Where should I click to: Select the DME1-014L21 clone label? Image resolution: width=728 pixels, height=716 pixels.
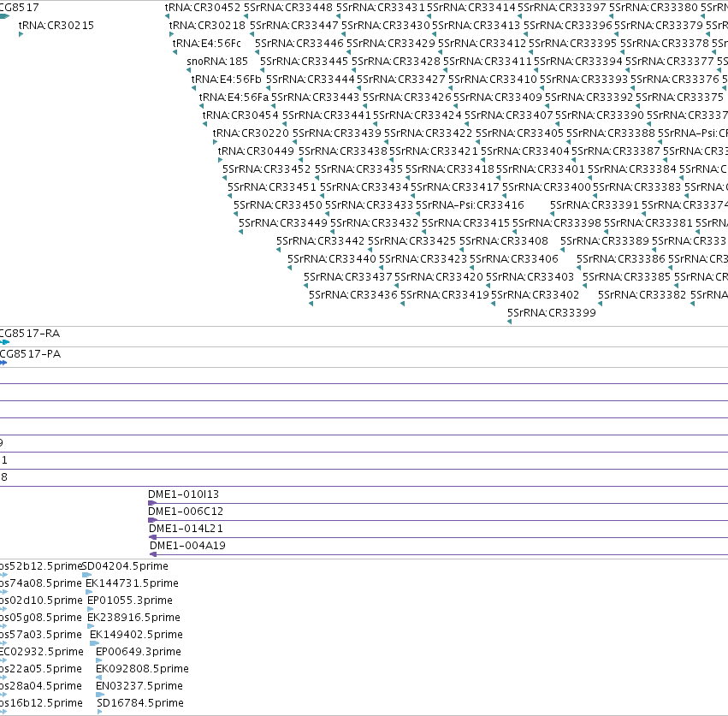pos(186,529)
